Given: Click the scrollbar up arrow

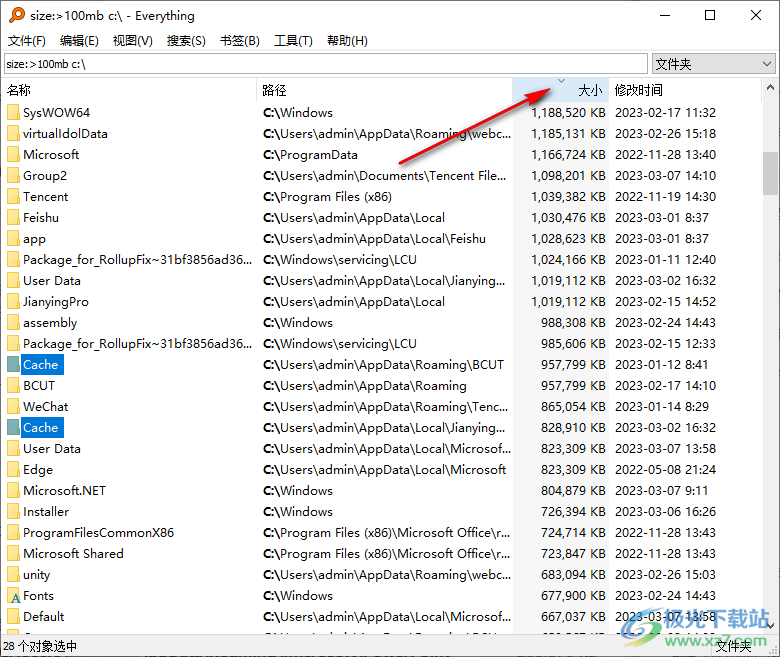Looking at the screenshot, I should [771, 88].
